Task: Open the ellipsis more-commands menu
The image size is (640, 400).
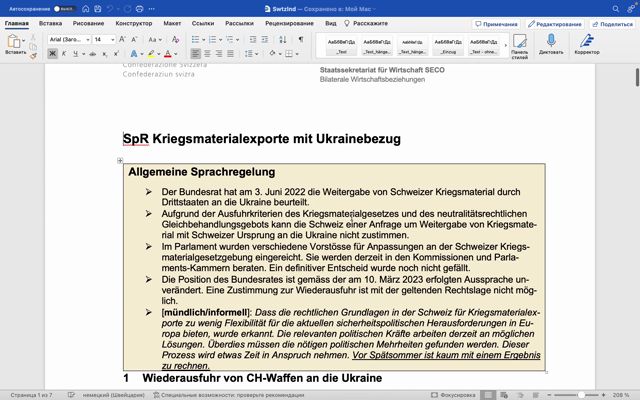Action: pos(152,9)
